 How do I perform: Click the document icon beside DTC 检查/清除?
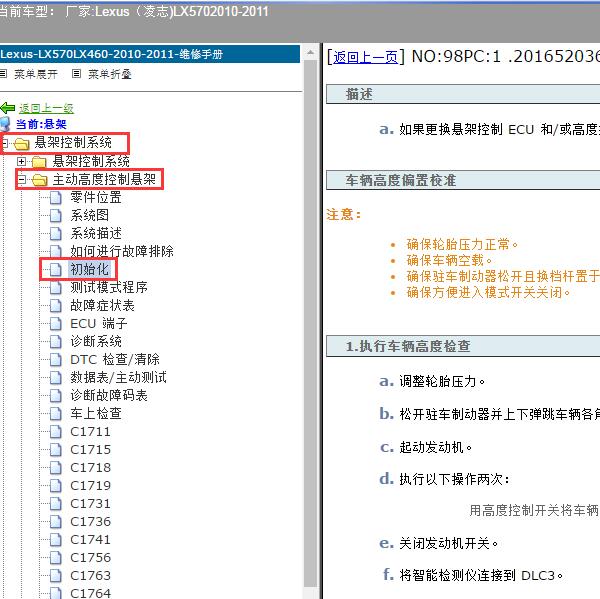55,360
